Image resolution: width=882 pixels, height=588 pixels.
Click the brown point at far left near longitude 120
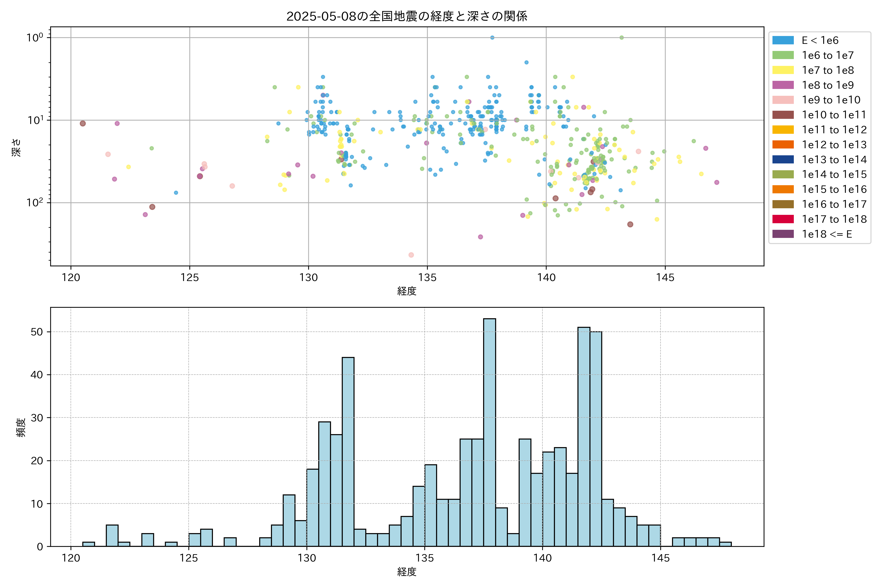83,123
